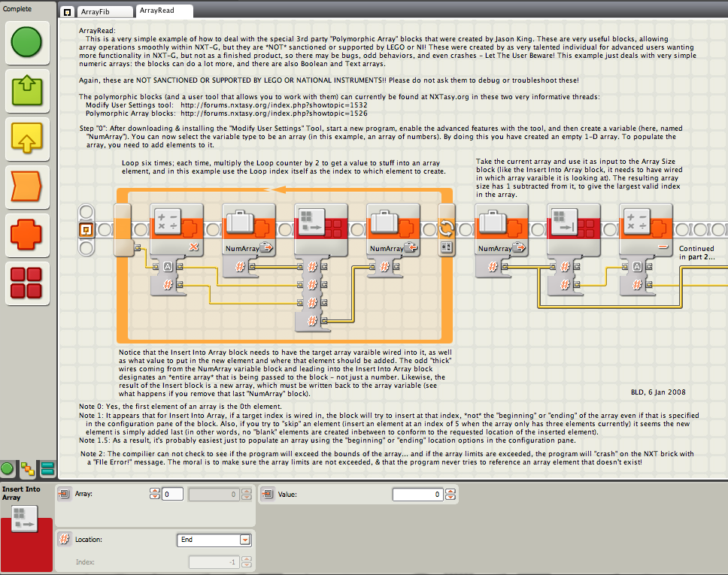The width and height of the screenshot is (728, 575).
Task: Click the first NumArray variable block
Action: point(249,229)
